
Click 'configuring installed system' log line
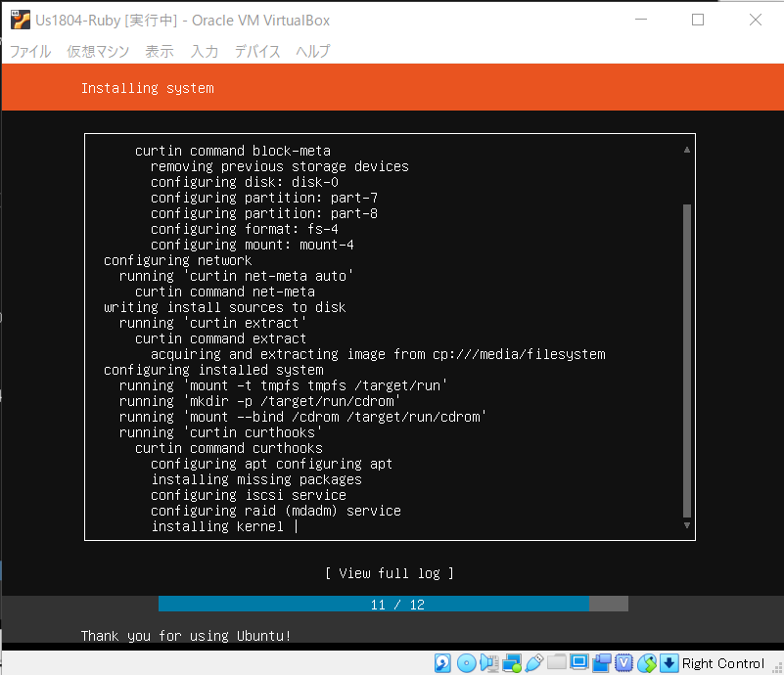(x=213, y=370)
